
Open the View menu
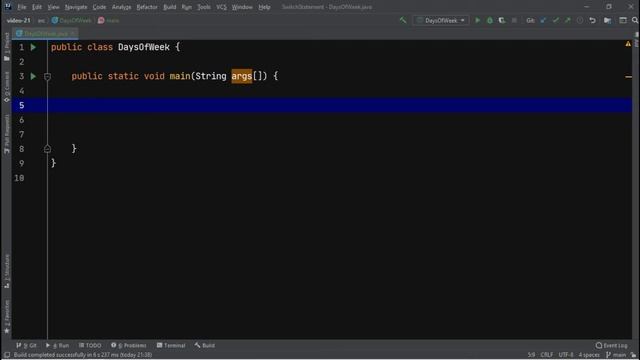[53, 7]
